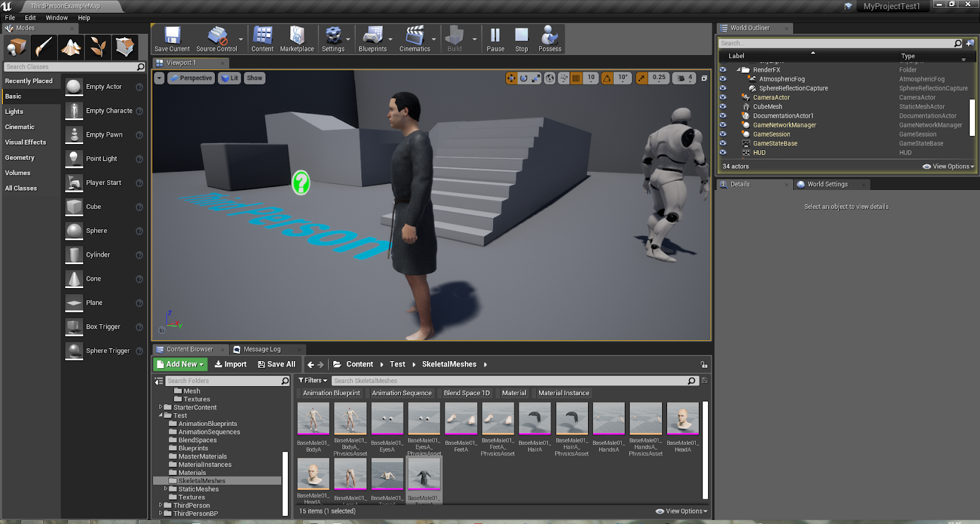This screenshot has width=980, height=524.
Task: Click the green question mark documentation actor
Action: click(x=301, y=183)
